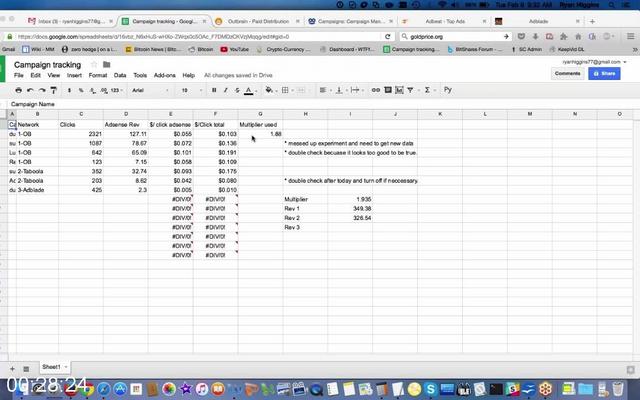
Task: Open the browser hamburger menu
Action: (x=630, y=37)
